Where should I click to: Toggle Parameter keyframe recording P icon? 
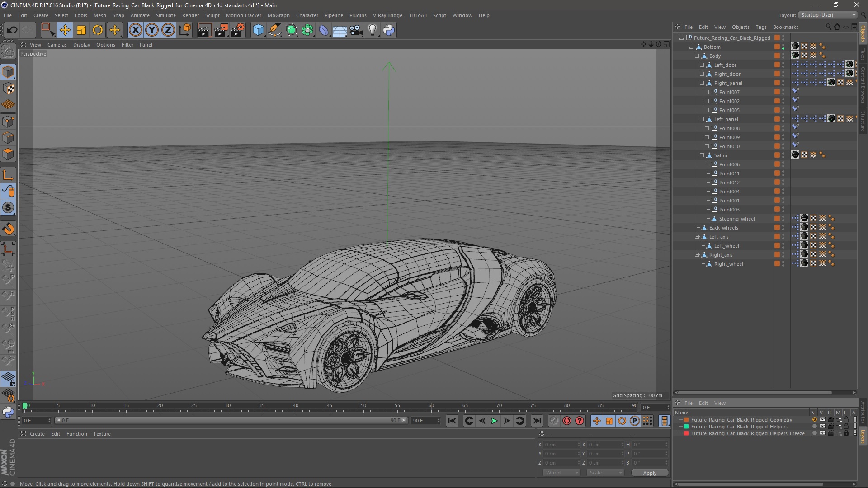click(x=635, y=421)
